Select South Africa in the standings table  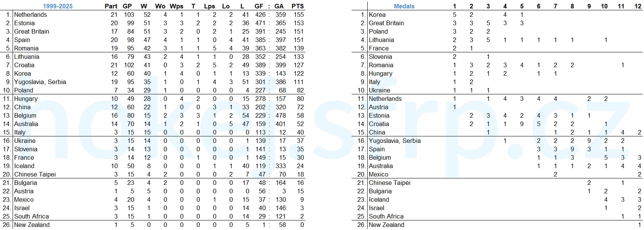pos(31,216)
